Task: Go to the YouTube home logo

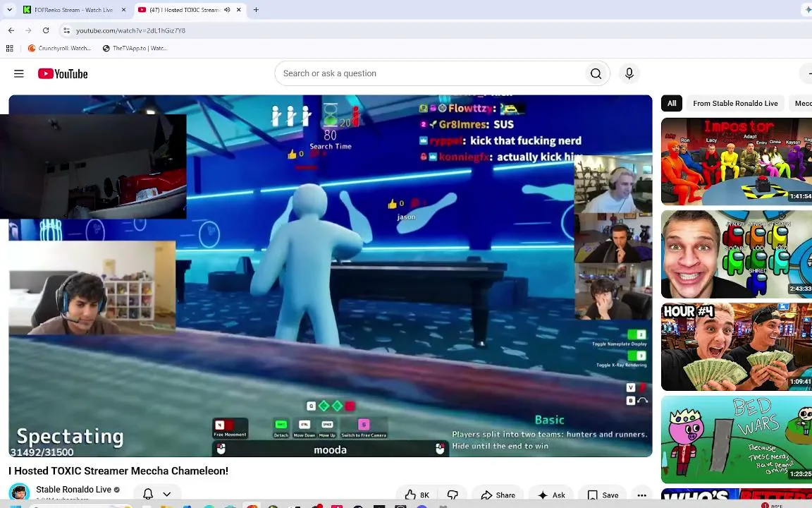Action: 63,73
